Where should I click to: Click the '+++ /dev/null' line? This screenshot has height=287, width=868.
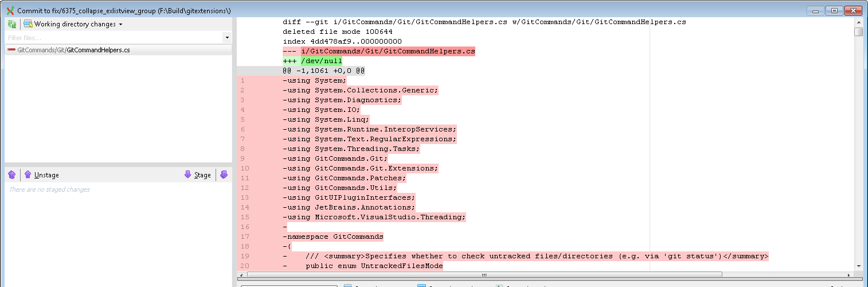click(312, 61)
